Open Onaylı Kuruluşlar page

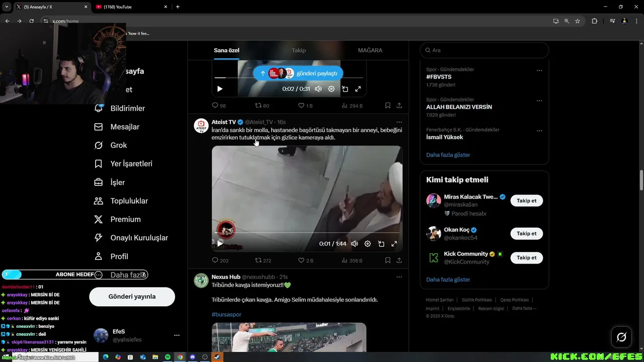(131, 238)
